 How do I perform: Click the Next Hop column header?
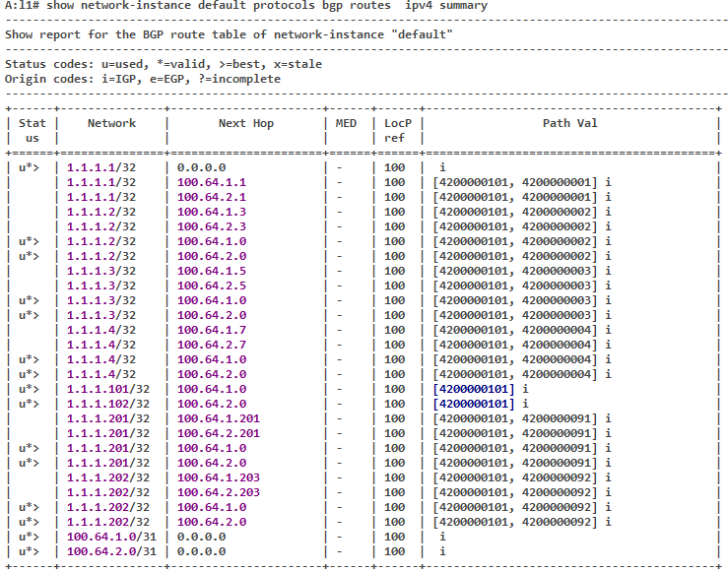click(x=245, y=123)
